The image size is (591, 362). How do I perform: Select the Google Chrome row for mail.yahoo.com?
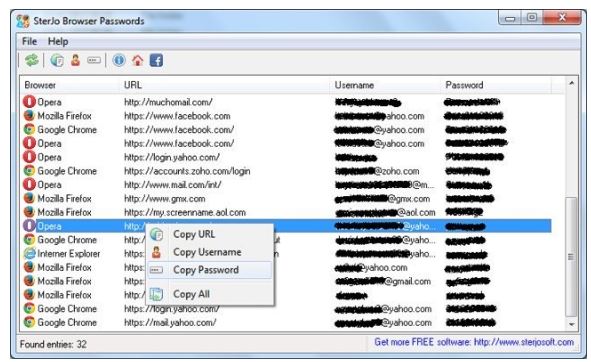click(286, 322)
